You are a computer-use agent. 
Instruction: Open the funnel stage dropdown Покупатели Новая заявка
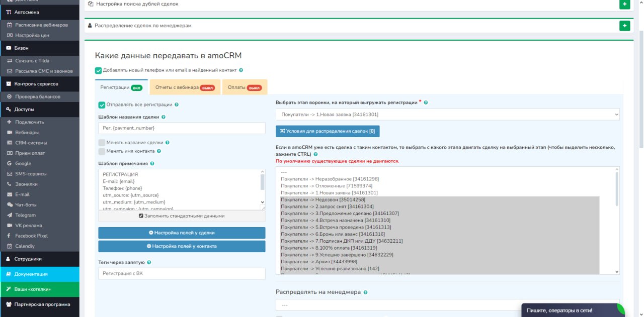[447, 115]
